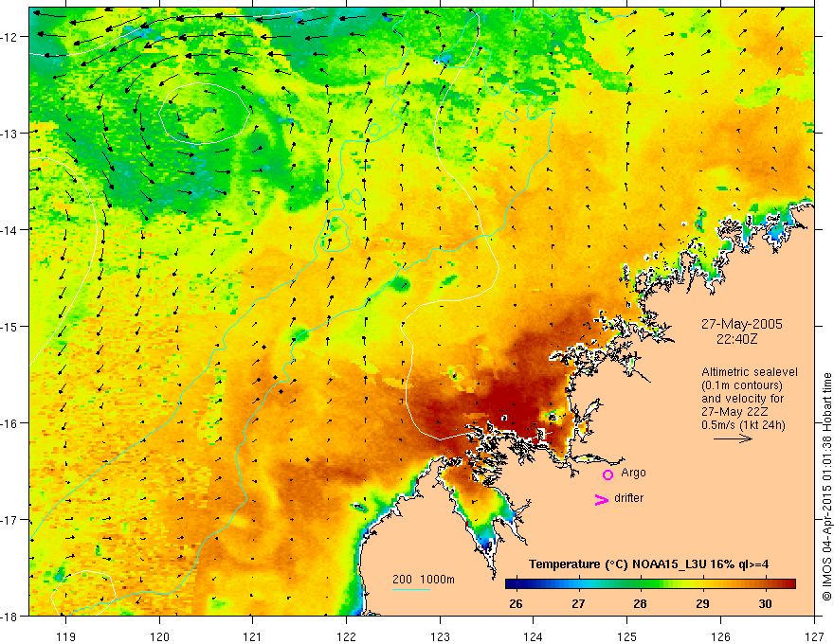Click the magenta Argo circle symbol
Image resolution: width=834 pixels, height=644 pixels.
click(x=607, y=474)
